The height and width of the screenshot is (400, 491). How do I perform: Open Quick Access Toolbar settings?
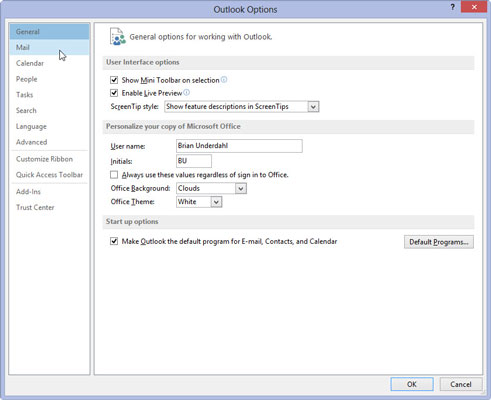(x=49, y=175)
